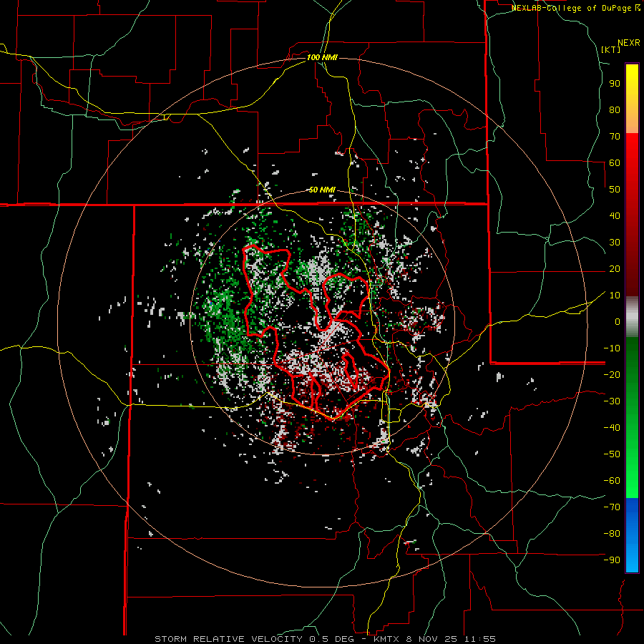644x644 pixels.
Task: Click the -30 value on the velocity scale
Action: 612,401
